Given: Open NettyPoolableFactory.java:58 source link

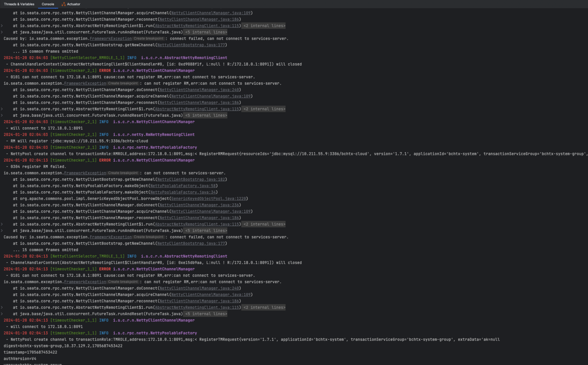Looking at the screenshot, I should tap(183, 186).
